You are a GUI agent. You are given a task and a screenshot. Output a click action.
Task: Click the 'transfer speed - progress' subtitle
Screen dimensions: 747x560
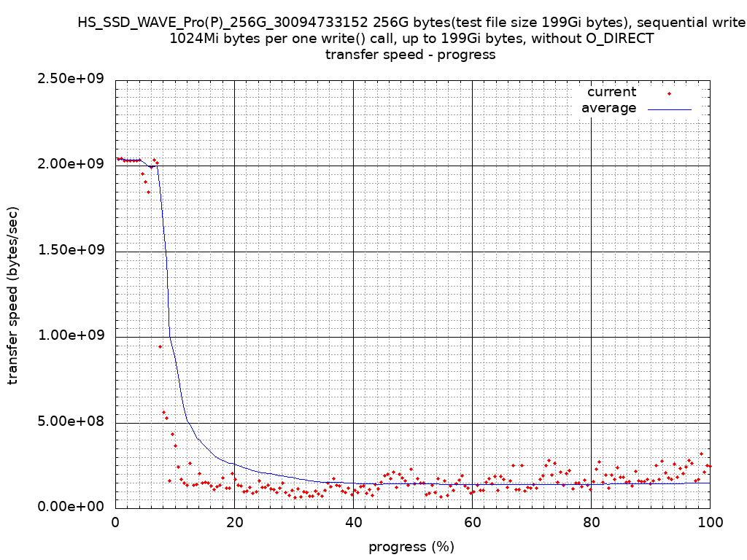(x=411, y=55)
